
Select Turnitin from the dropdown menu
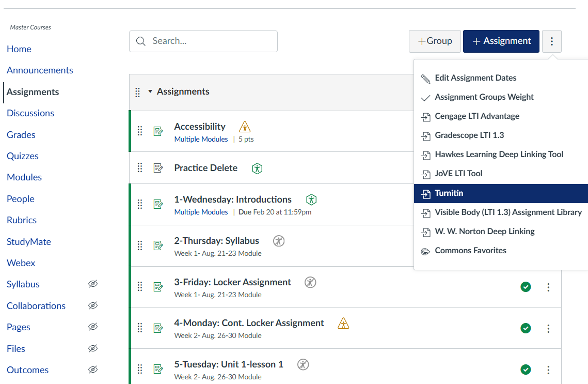(449, 193)
